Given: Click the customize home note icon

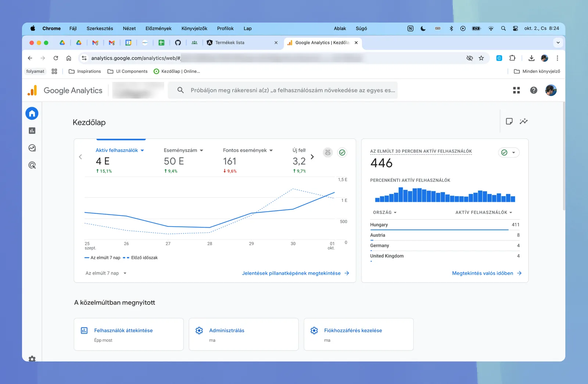Looking at the screenshot, I should pos(509,121).
